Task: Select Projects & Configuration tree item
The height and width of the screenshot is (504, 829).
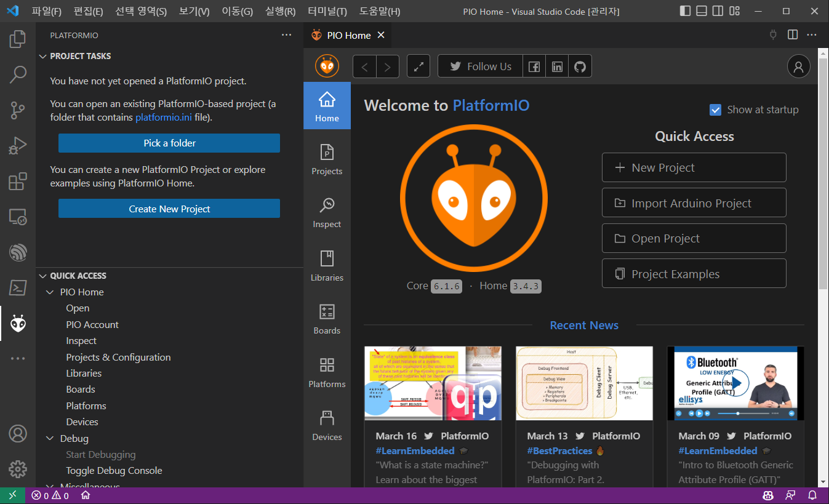Action: tap(118, 357)
